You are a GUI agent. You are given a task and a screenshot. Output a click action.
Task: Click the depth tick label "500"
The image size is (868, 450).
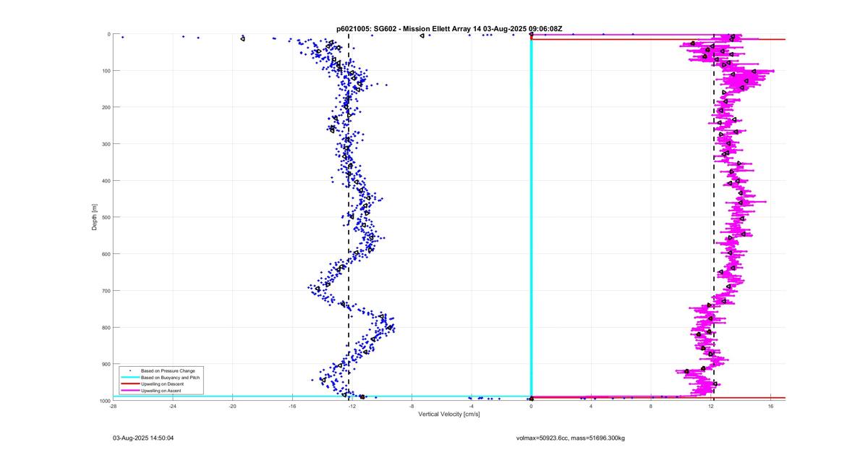(106, 217)
